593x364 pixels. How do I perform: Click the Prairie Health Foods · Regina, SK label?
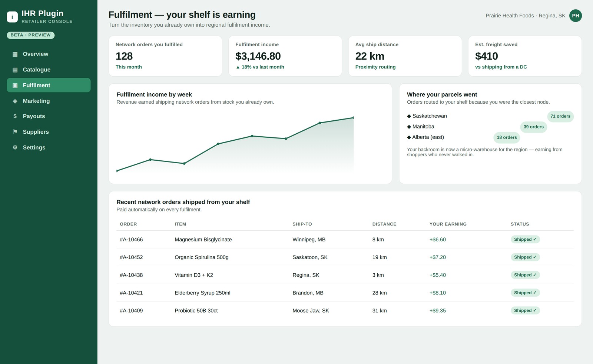click(x=526, y=16)
